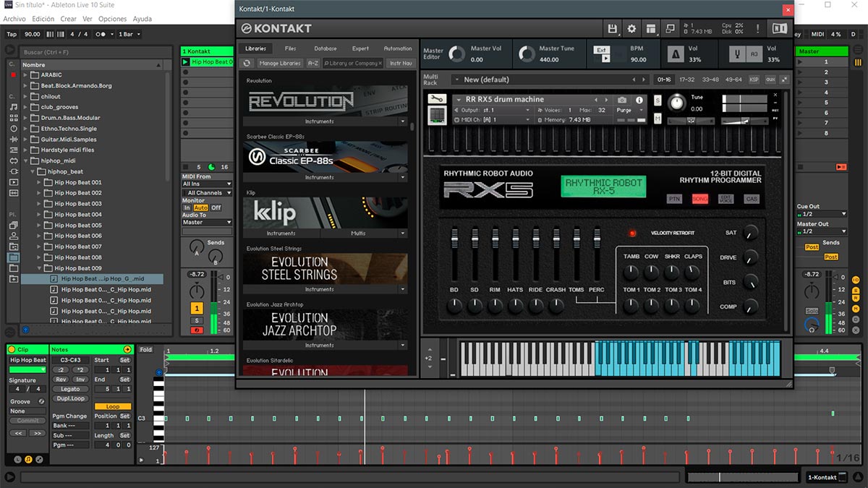
Task: Open the quantization 1 Bar dropdown
Action: (129, 34)
